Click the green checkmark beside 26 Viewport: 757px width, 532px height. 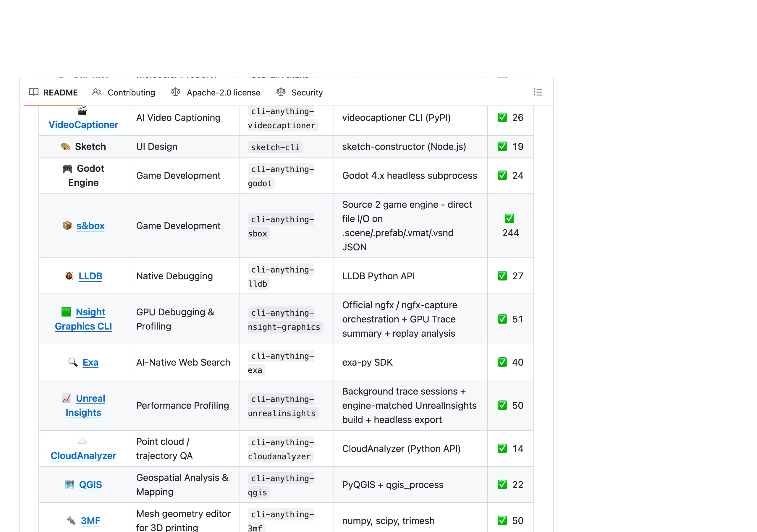point(502,118)
